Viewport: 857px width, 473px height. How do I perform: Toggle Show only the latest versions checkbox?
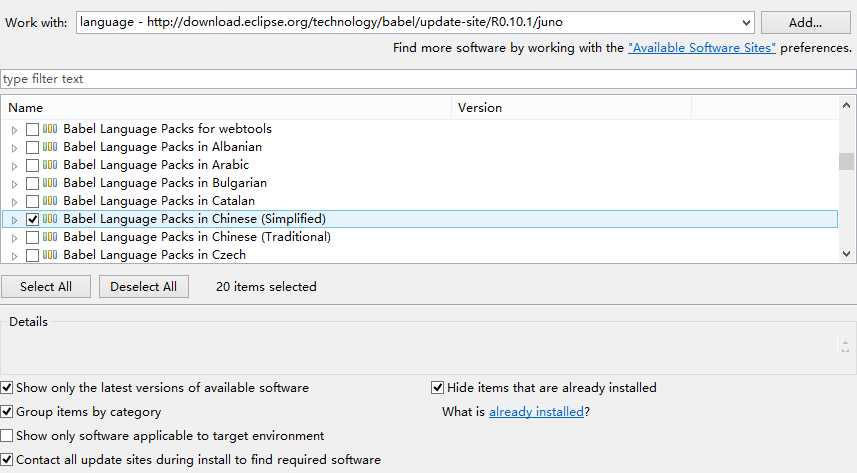(x=7, y=388)
